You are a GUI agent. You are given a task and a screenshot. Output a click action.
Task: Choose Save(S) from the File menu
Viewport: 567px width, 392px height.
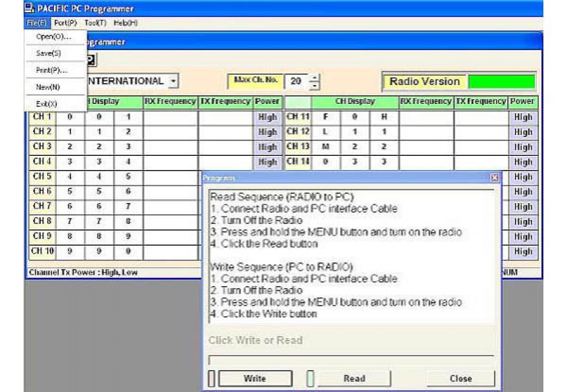point(54,53)
